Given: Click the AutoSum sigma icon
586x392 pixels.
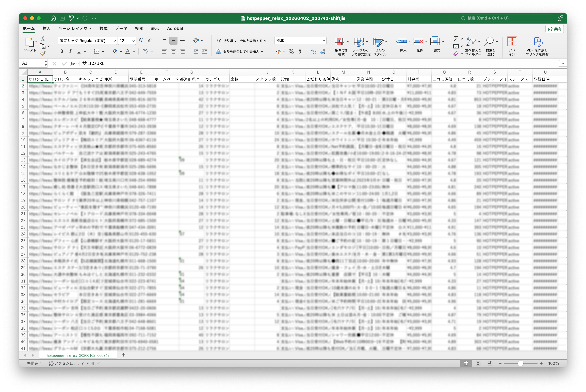Looking at the screenshot, I should pos(456,39).
